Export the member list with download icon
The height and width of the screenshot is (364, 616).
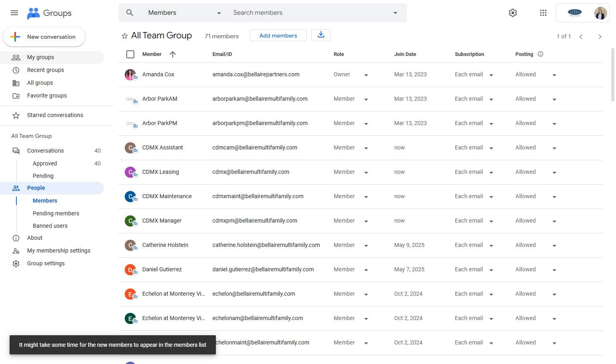(x=321, y=35)
